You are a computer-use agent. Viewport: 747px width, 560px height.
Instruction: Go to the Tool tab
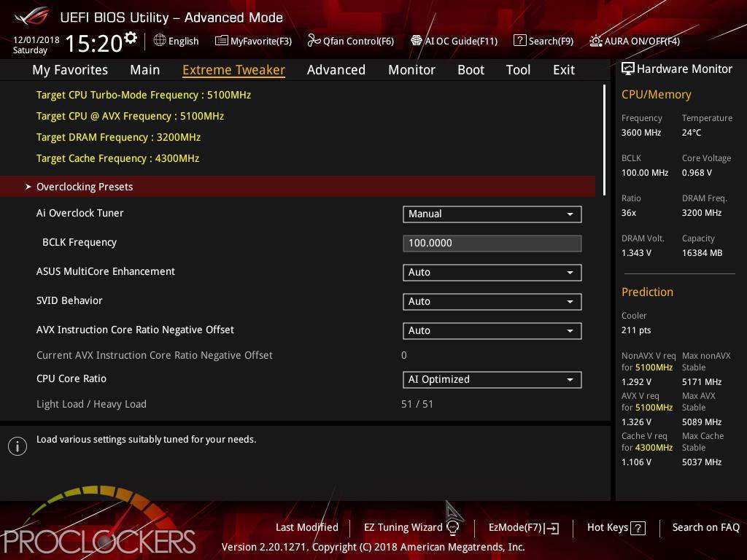point(519,70)
